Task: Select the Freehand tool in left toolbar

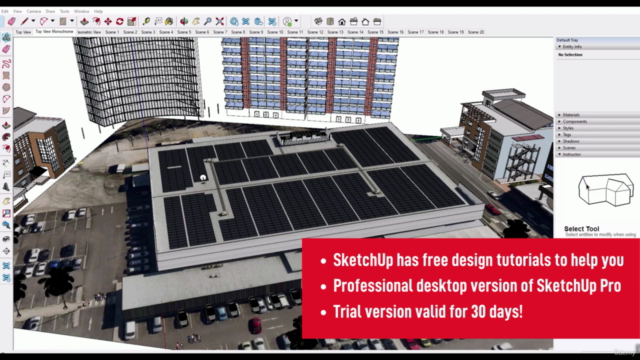Action: (x=6, y=64)
